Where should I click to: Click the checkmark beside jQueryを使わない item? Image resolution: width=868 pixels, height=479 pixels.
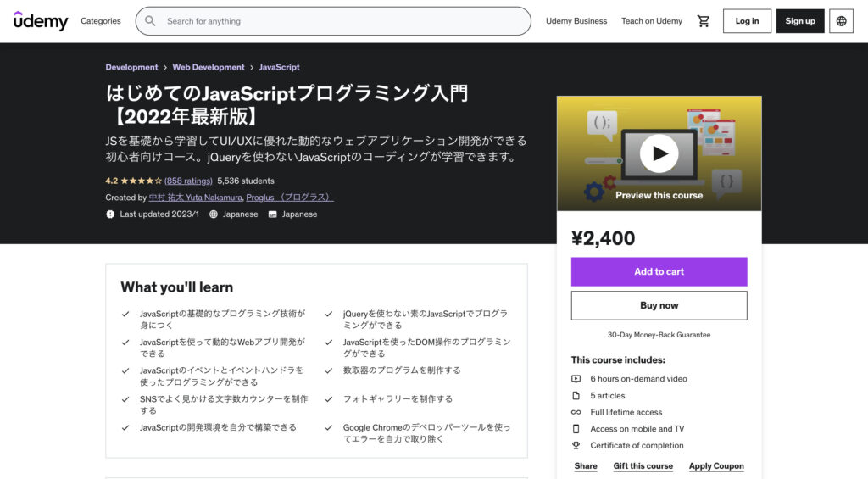[329, 314]
